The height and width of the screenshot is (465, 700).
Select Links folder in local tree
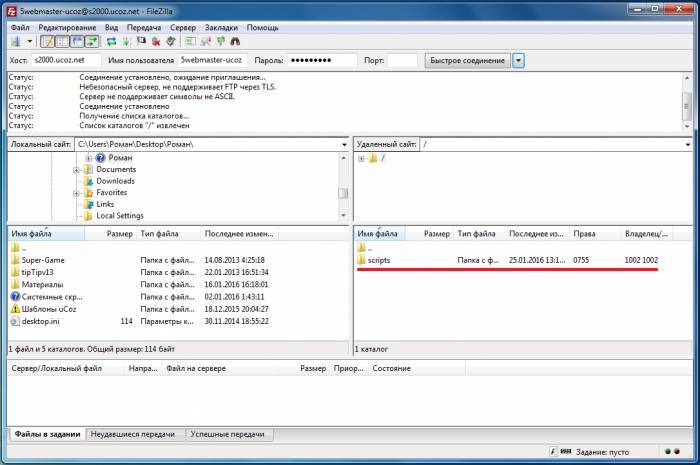(x=105, y=204)
